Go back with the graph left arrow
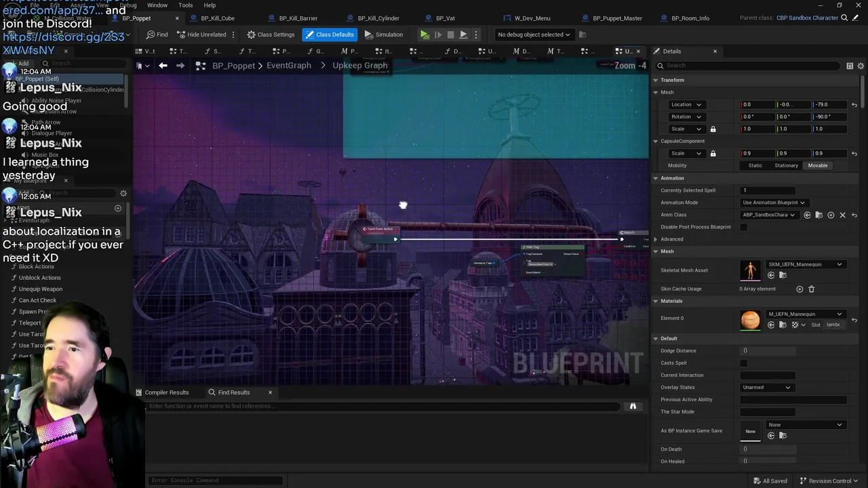This screenshot has height=488, width=868. 163,66
